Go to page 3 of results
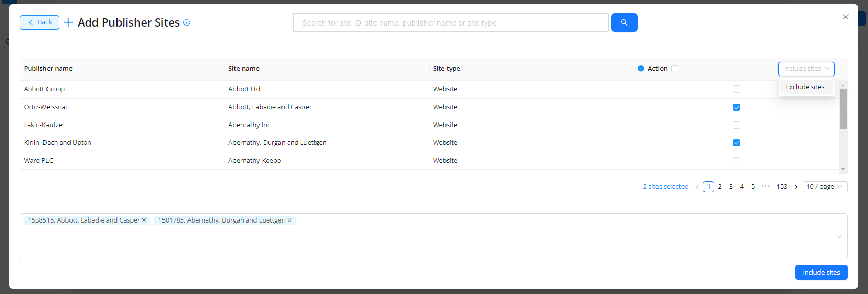This screenshot has height=294, width=868. 731,187
